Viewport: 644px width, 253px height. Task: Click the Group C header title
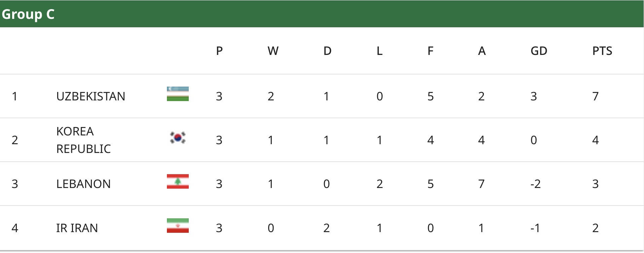pyautogui.click(x=28, y=14)
